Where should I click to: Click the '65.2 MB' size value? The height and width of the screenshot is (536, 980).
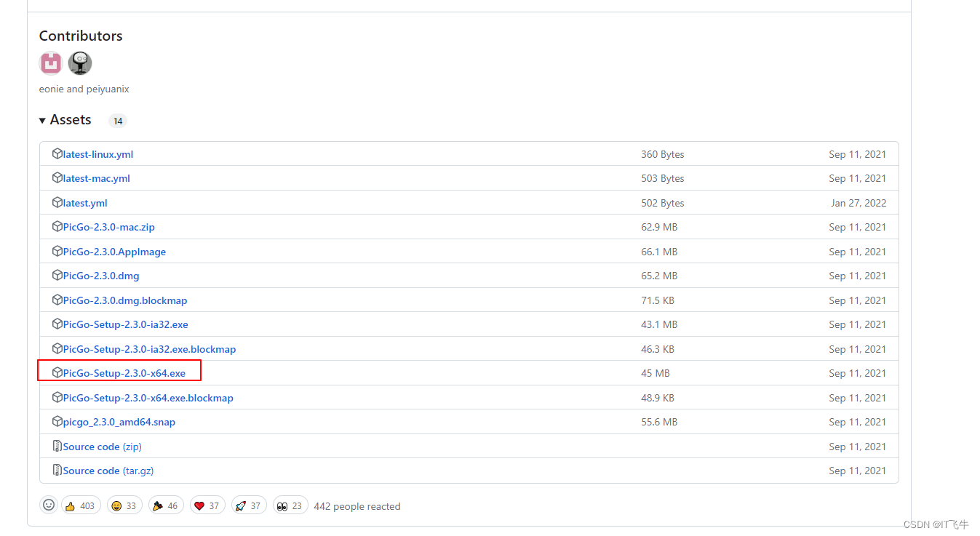[659, 276]
